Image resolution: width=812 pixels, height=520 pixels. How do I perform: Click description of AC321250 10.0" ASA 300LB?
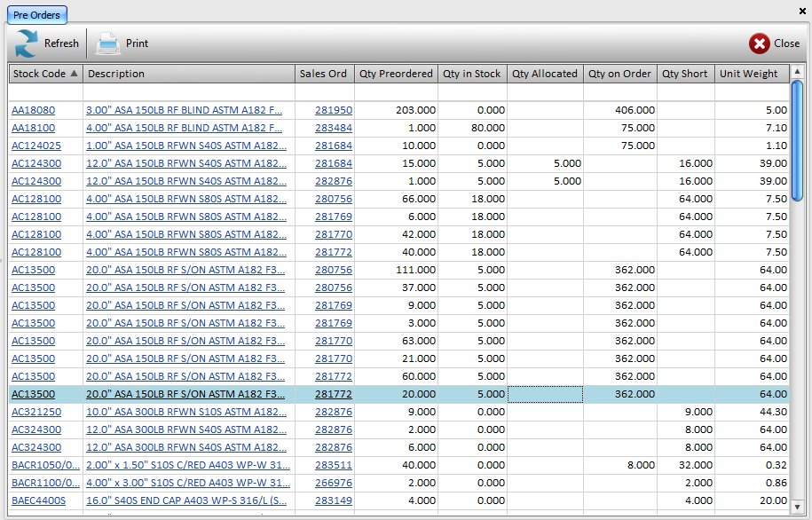pos(185,413)
